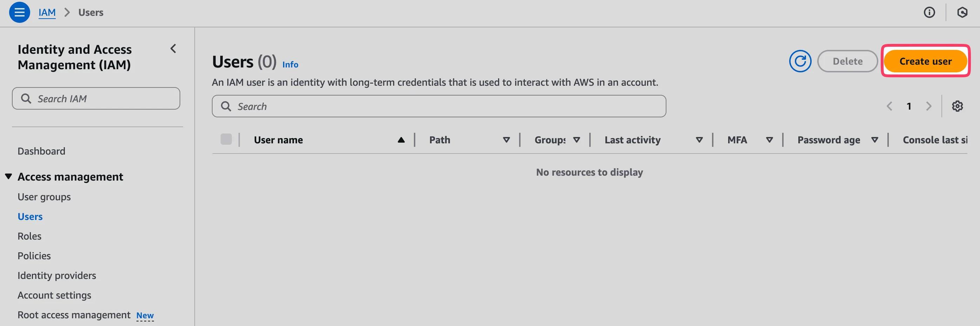Open Policies in sidebar

click(34, 256)
